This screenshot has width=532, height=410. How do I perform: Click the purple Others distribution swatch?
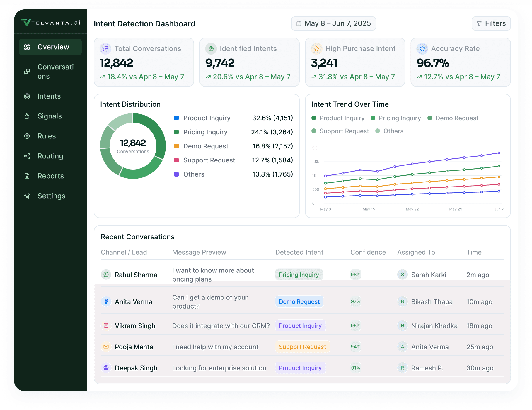(x=176, y=174)
